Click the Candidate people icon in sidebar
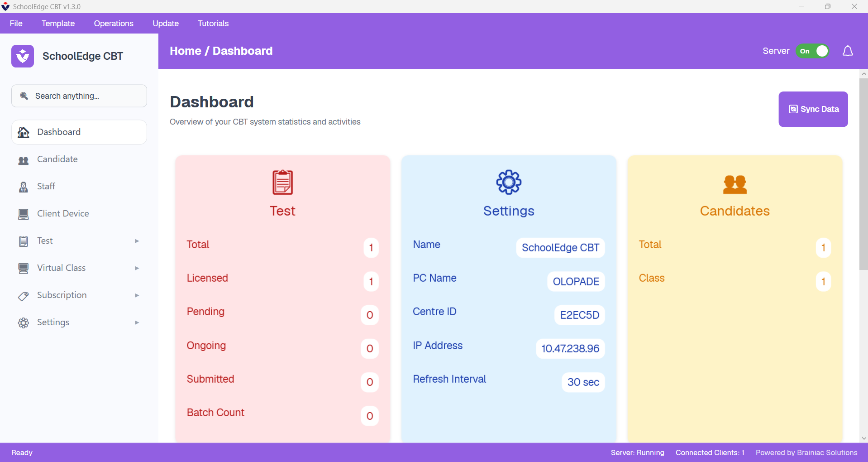Image resolution: width=868 pixels, height=462 pixels. point(24,160)
